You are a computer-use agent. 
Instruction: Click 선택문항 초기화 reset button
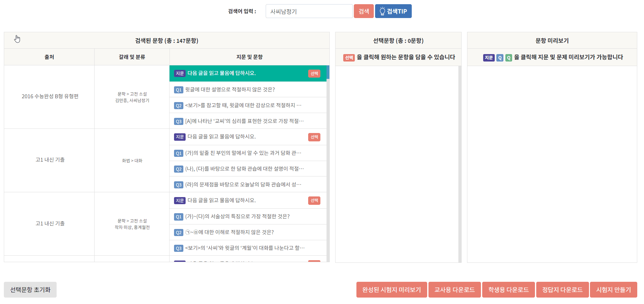[30, 290]
